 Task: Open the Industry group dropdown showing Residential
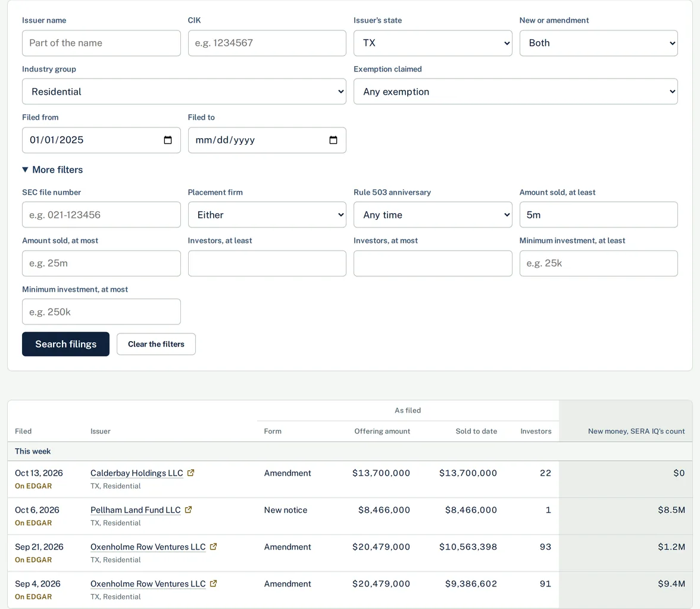click(184, 92)
